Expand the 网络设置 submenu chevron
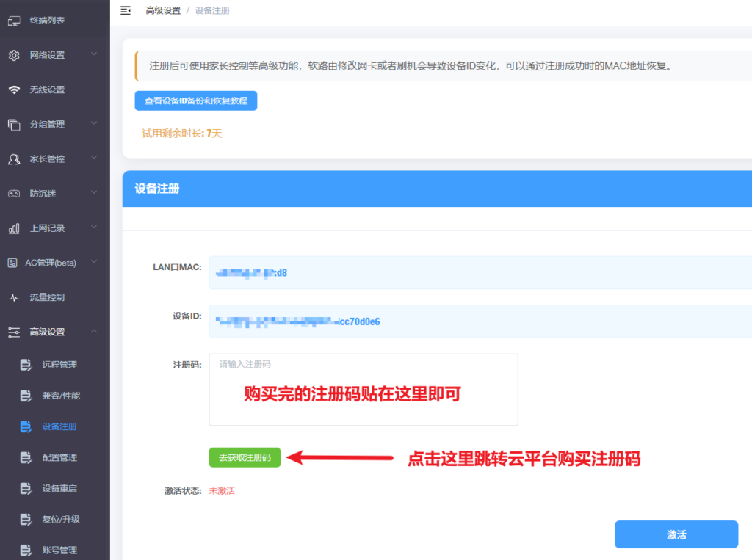 94,54
